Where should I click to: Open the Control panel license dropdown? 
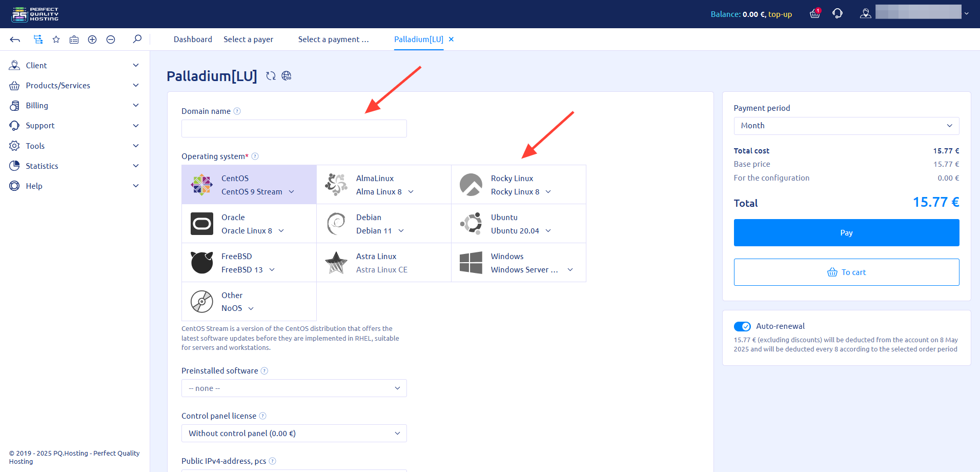click(x=294, y=434)
